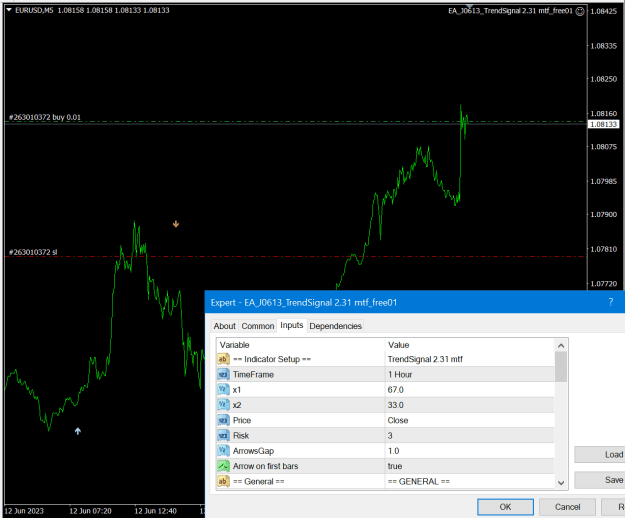Click the Risk row icon
The image size is (625, 518).
pos(223,436)
